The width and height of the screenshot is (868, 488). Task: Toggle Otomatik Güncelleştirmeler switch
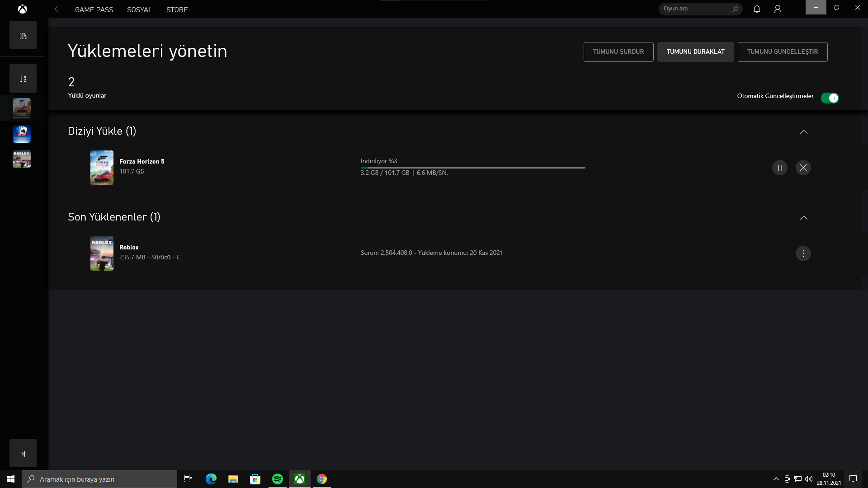coord(830,98)
